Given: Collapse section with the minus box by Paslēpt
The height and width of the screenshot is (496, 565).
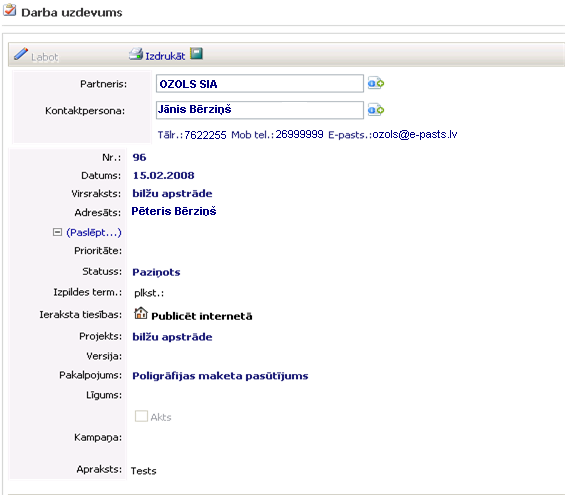Looking at the screenshot, I should pyautogui.click(x=57, y=232).
